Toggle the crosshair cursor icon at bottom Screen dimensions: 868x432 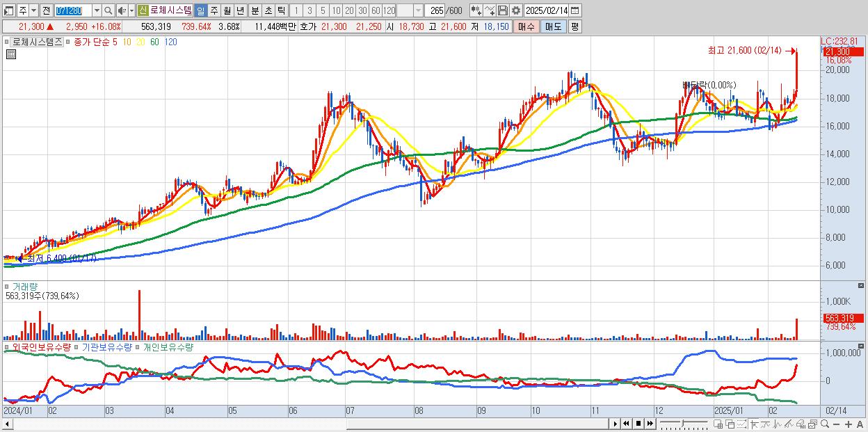pyautogui.click(x=754, y=424)
